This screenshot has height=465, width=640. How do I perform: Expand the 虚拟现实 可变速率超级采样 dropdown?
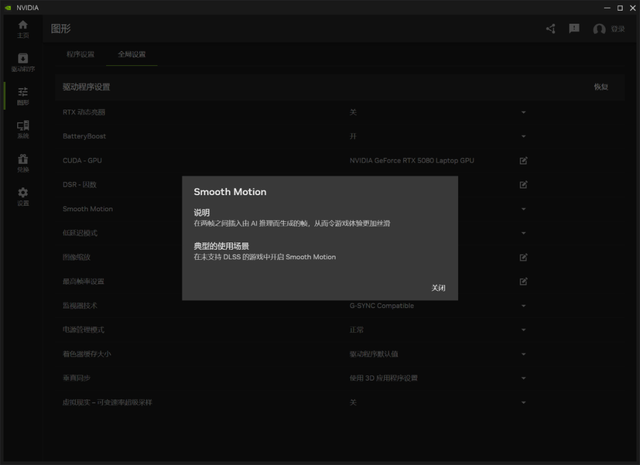point(523,403)
